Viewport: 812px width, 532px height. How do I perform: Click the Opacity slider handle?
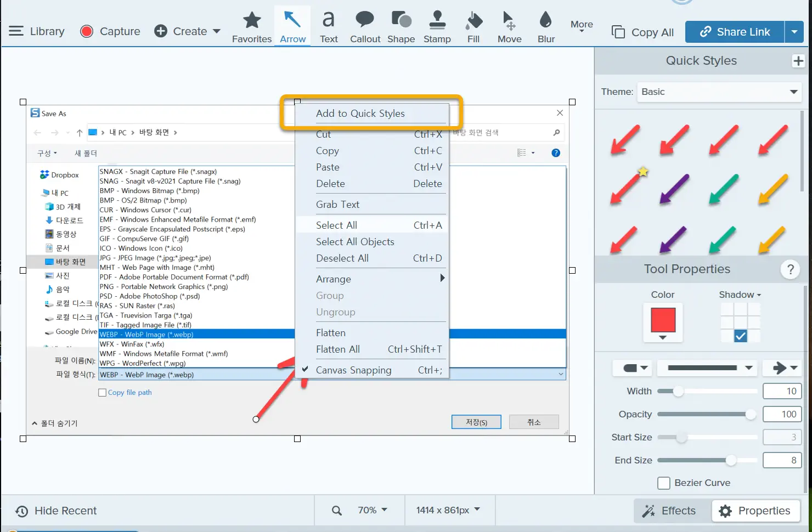click(751, 414)
